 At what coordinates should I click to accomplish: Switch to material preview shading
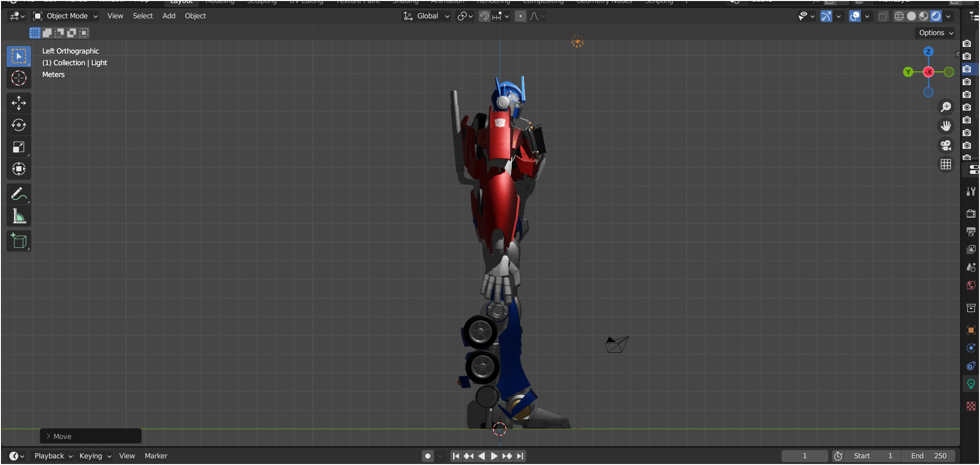[x=924, y=16]
